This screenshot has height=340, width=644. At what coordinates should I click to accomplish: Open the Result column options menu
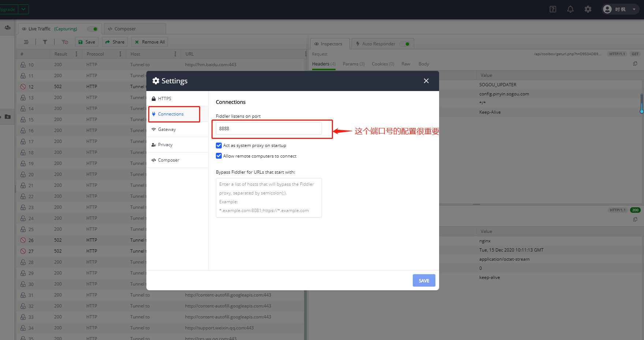coord(76,54)
